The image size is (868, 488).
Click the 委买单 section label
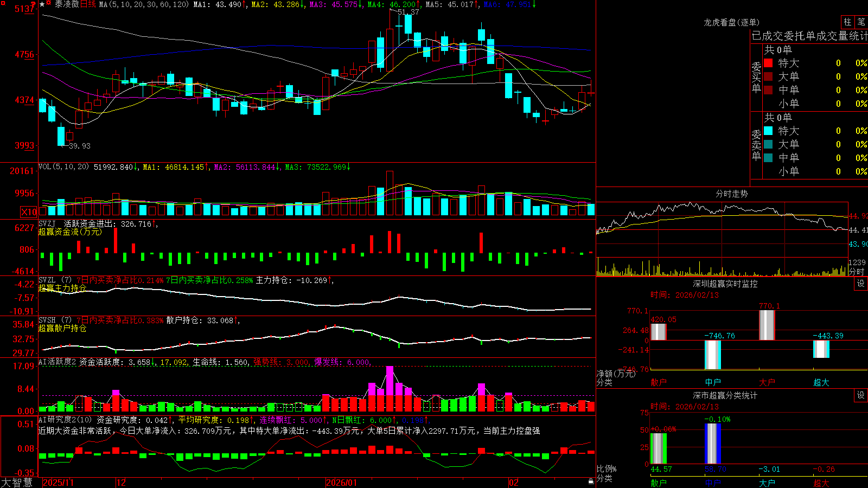[756, 76]
